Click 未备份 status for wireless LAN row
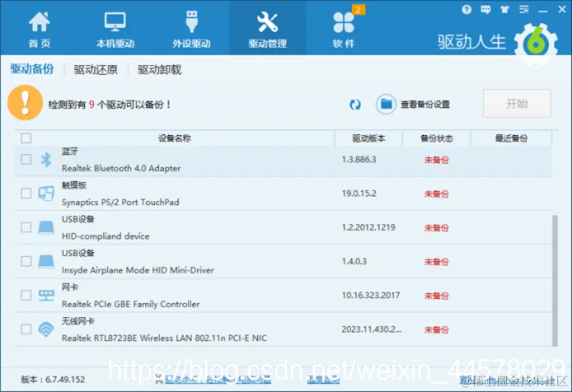572x392 pixels. click(x=436, y=329)
